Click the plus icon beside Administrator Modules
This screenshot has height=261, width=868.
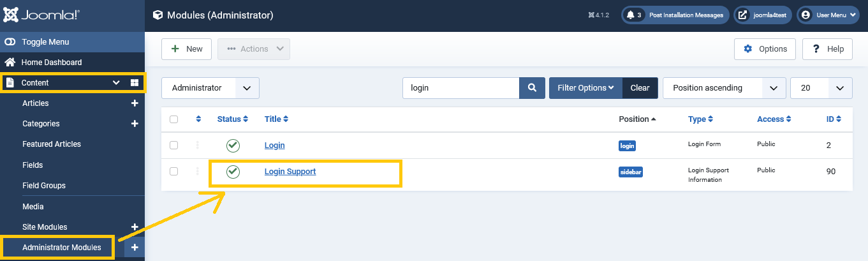(135, 248)
